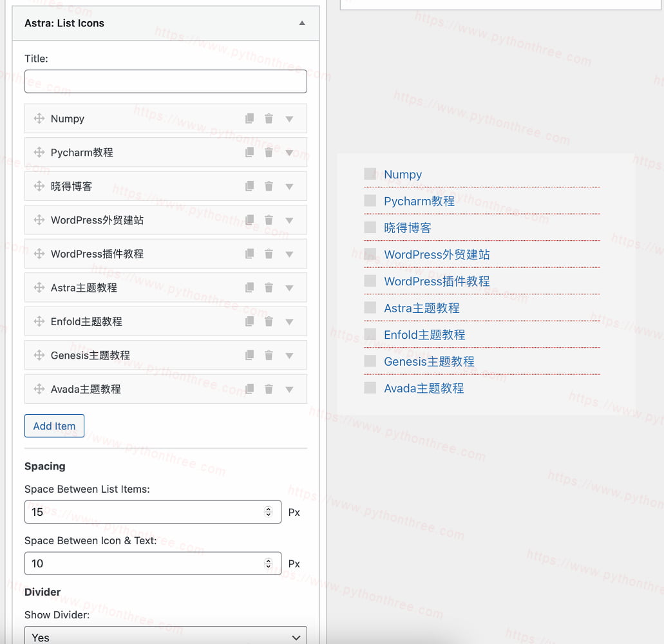Viewport: 664px width, 644px height.
Task: Expand the WordPress插件教程 item
Action: (289, 254)
